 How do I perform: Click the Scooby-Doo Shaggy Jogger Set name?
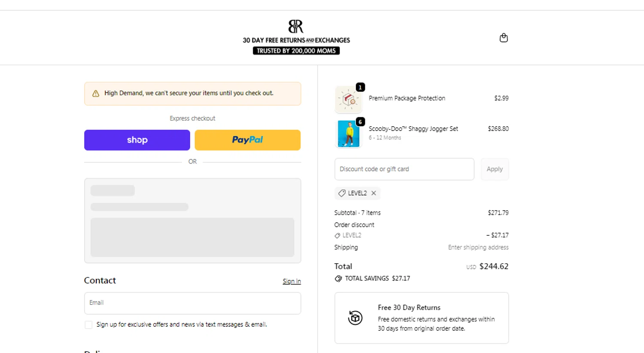tap(413, 129)
